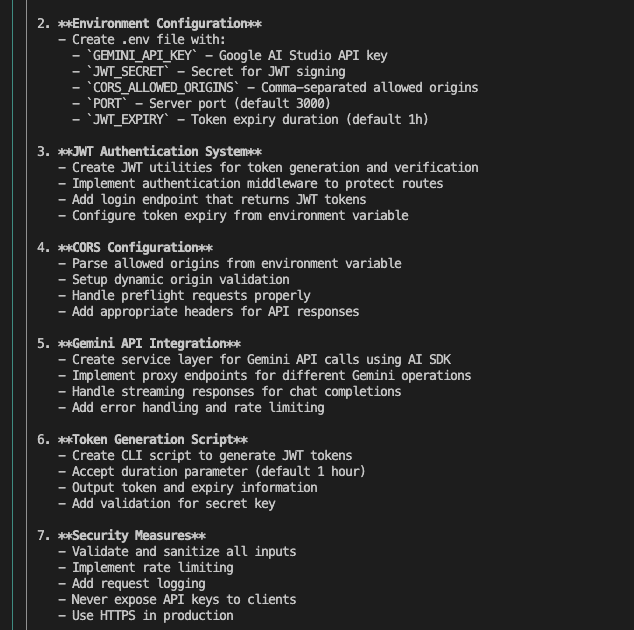Click the Gemini API Integration heading
Screen dimensions: 634x630
click(139, 343)
